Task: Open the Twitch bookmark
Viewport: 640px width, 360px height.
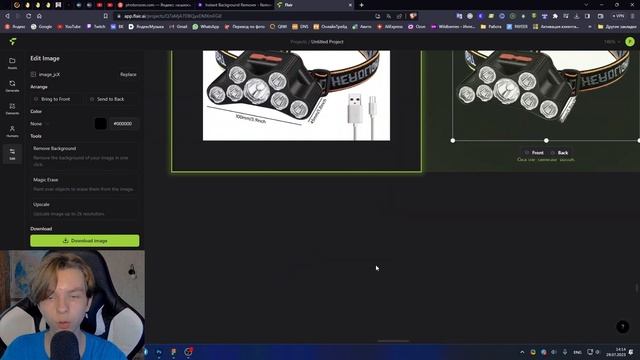Action: pyautogui.click(x=96, y=27)
